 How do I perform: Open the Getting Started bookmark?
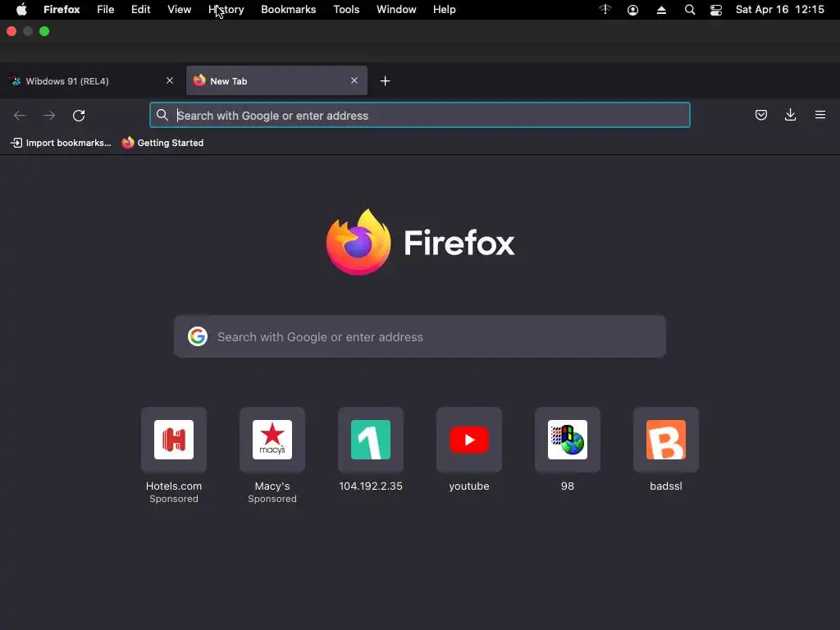(x=162, y=143)
